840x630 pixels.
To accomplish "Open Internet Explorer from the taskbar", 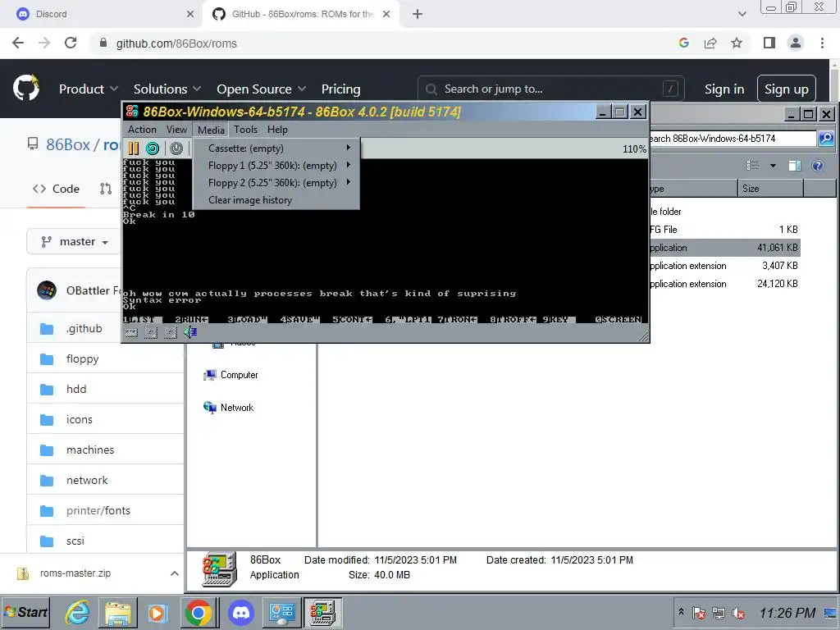I will pyautogui.click(x=78, y=612).
